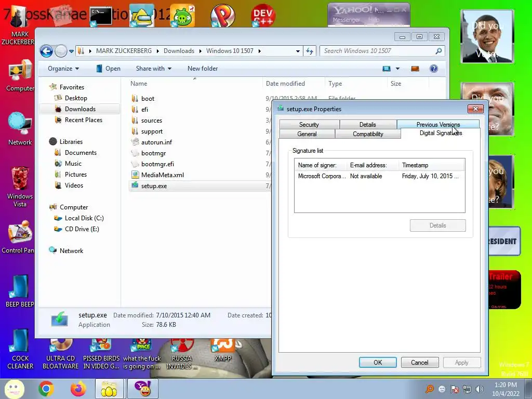The width and height of the screenshot is (532, 399).
Task: Open the address bar history dropdown
Action: 298,51
